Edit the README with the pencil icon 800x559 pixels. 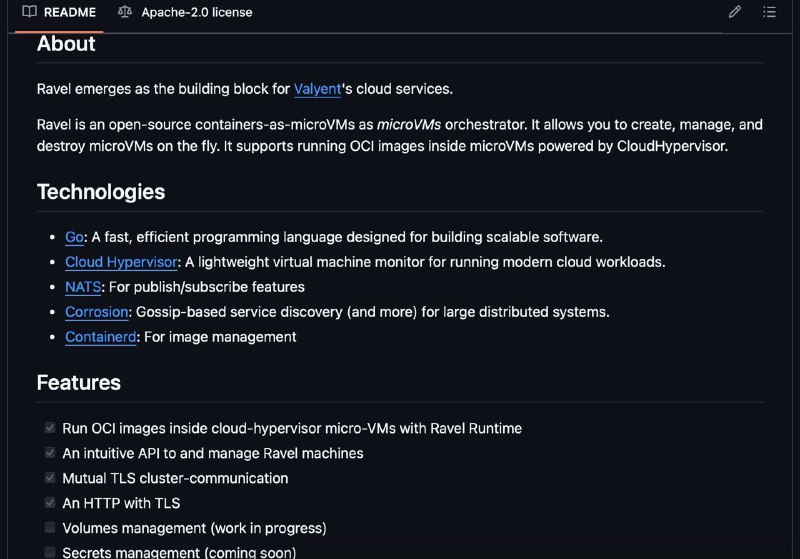click(x=735, y=12)
